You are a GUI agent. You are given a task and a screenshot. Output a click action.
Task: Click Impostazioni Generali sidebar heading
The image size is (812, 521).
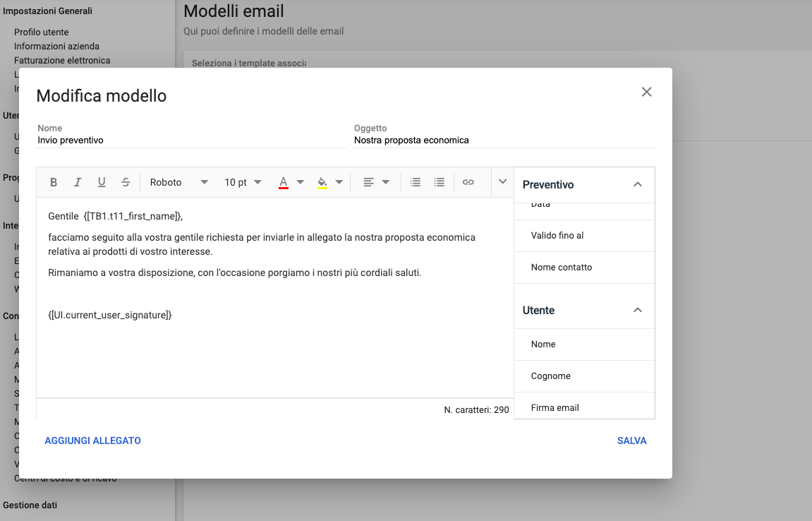(47, 11)
